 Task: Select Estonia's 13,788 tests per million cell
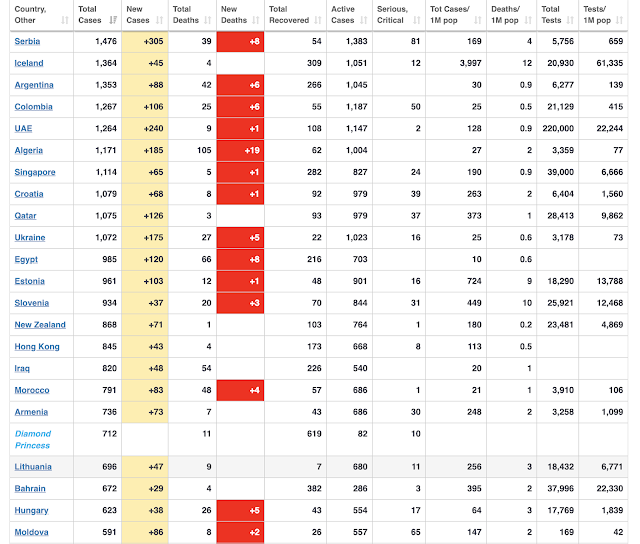tap(603, 281)
